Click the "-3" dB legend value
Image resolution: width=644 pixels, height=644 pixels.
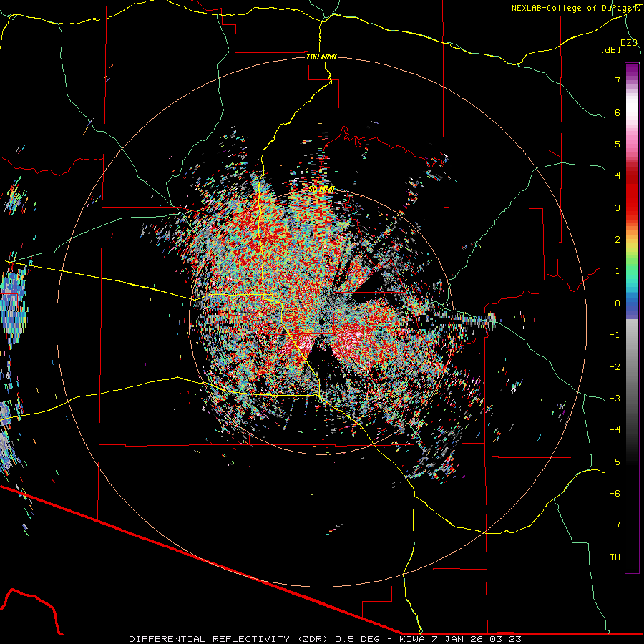[615, 399]
